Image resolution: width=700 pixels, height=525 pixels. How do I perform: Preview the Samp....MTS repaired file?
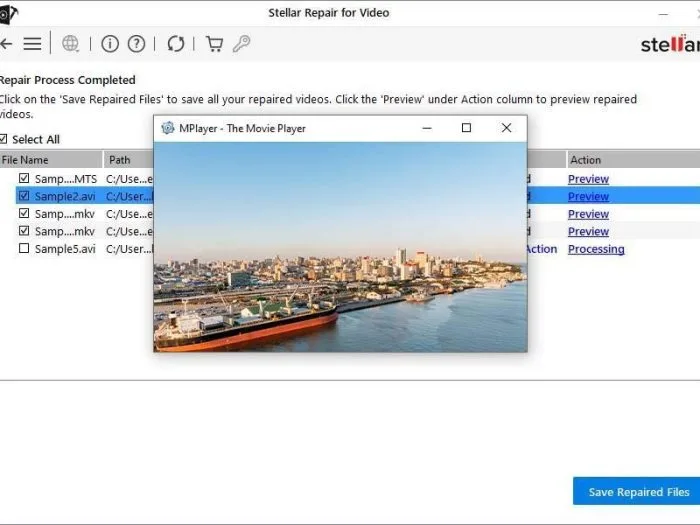pyautogui.click(x=588, y=179)
